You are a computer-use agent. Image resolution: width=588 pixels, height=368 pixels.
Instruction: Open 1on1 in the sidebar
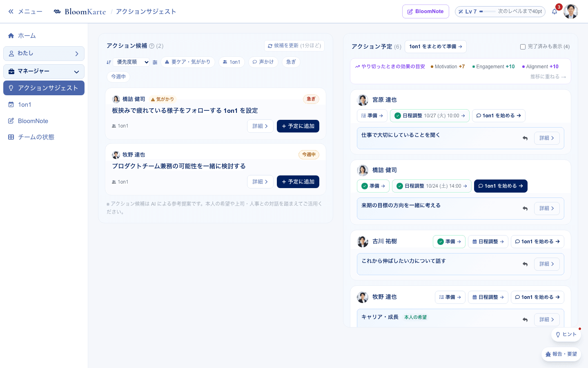click(44, 105)
